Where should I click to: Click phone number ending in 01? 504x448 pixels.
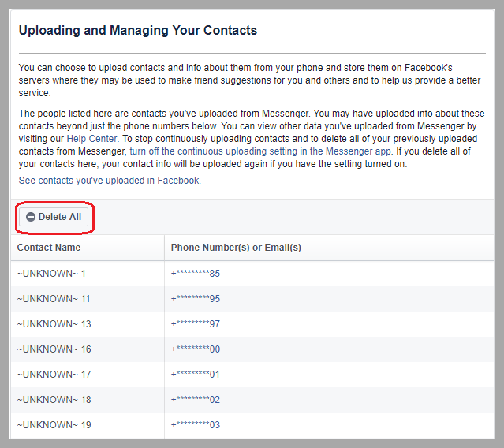(x=196, y=375)
